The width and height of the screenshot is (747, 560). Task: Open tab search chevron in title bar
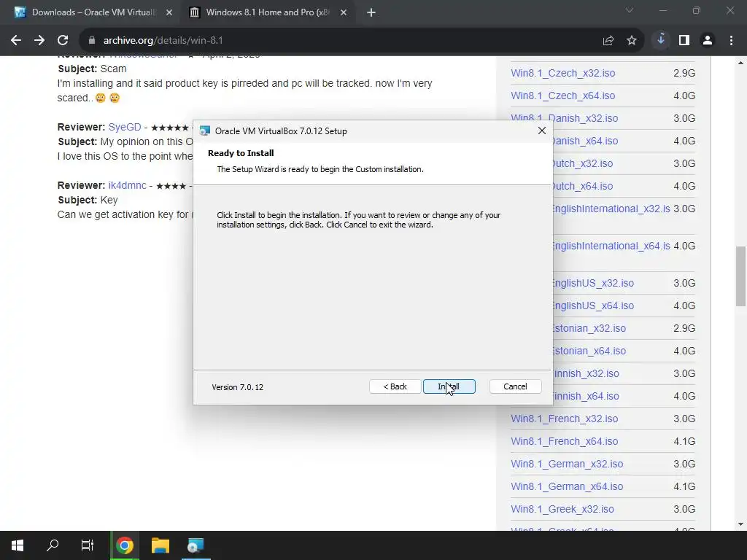click(630, 10)
